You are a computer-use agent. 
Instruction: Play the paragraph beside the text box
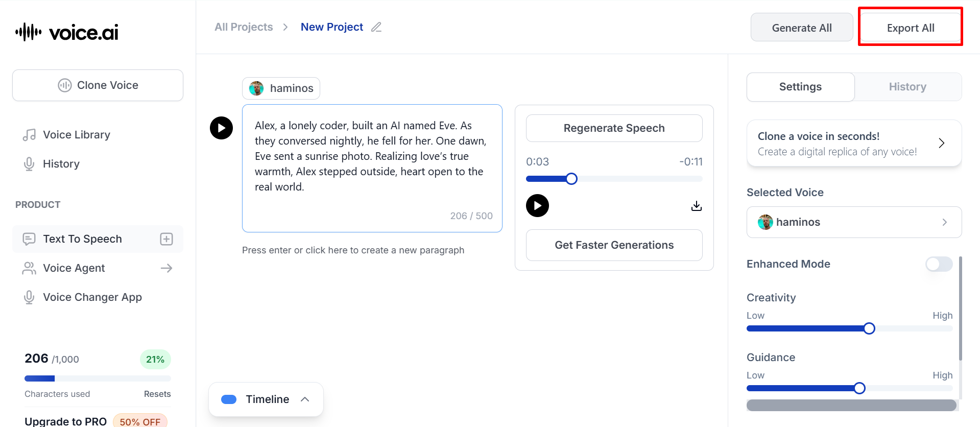[x=221, y=128]
